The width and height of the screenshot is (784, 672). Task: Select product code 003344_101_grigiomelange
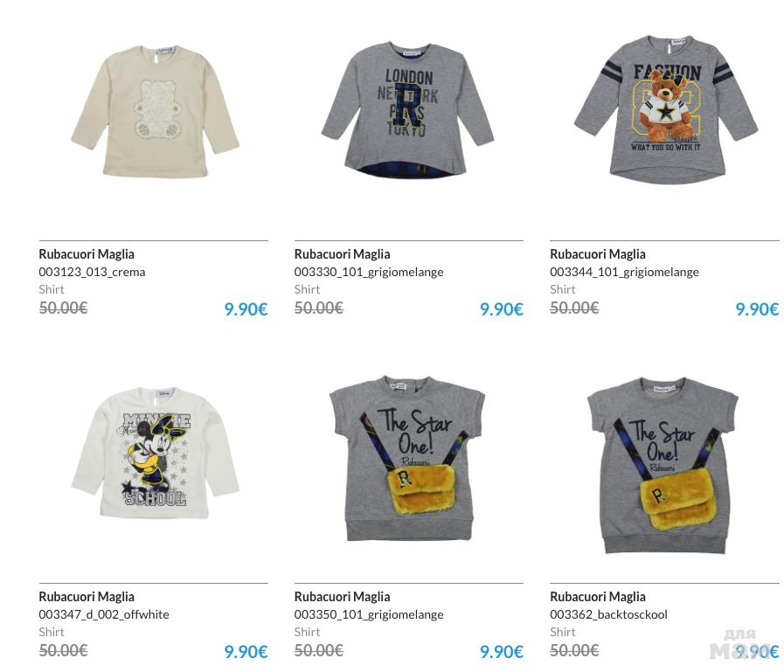(x=624, y=272)
